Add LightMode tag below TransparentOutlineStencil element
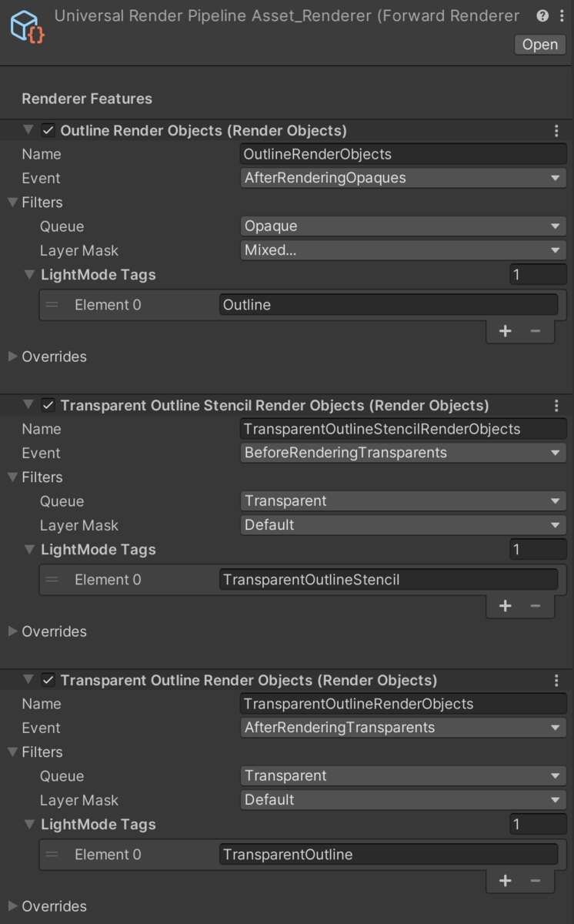 [505, 606]
